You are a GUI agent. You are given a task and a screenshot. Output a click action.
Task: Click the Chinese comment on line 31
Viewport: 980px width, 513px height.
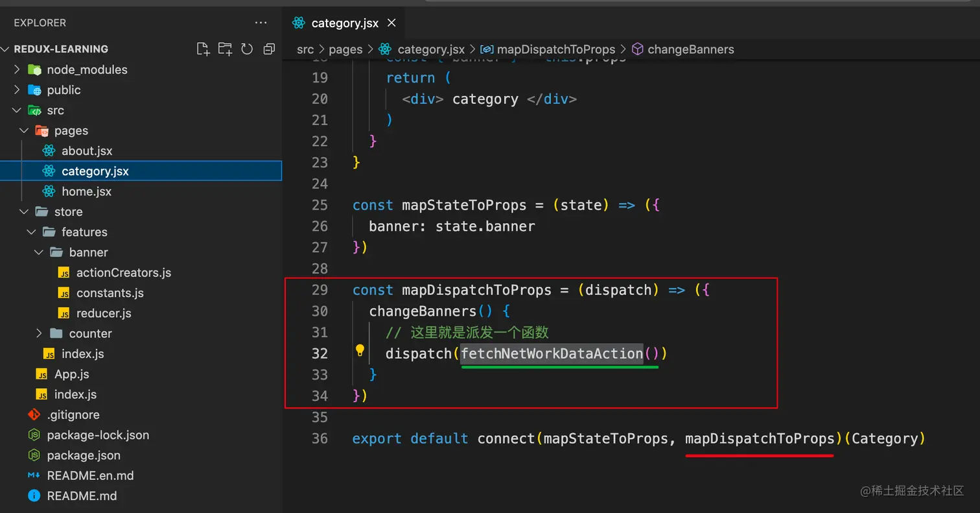pos(467,333)
